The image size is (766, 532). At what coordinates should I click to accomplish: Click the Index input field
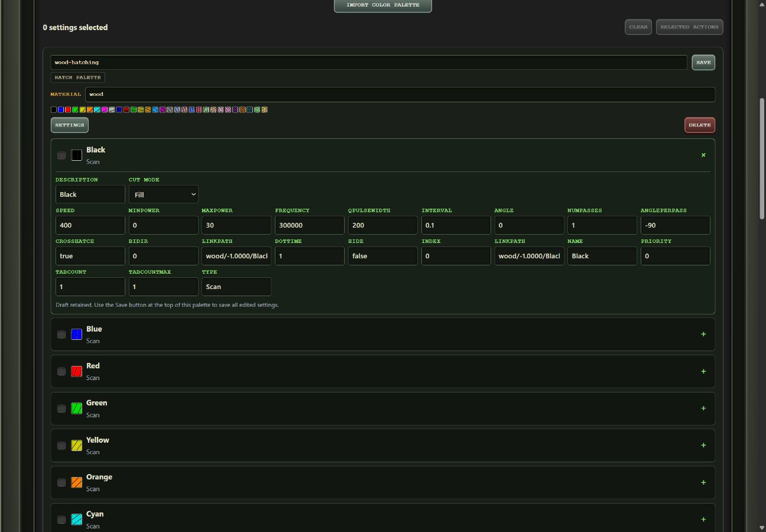pos(456,256)
